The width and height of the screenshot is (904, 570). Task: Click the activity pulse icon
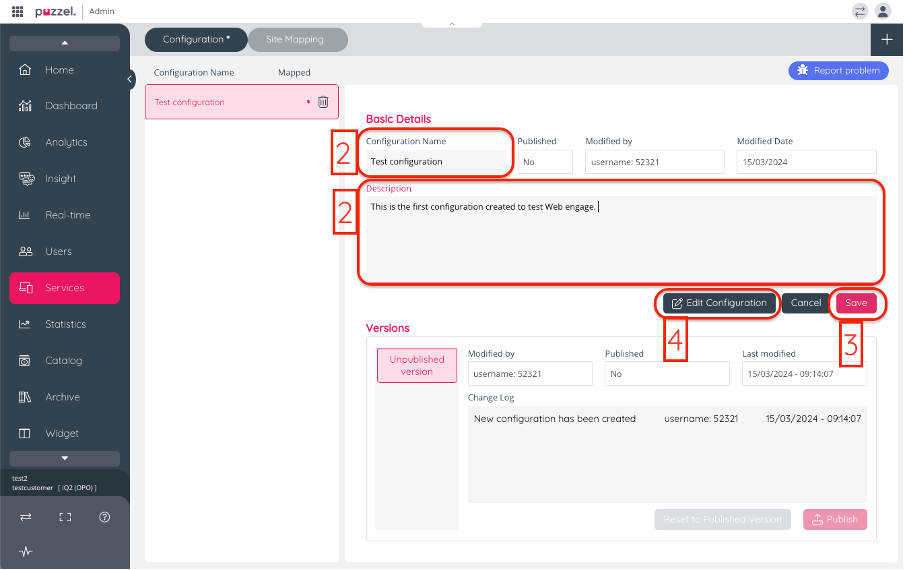(x=26, y=551)
